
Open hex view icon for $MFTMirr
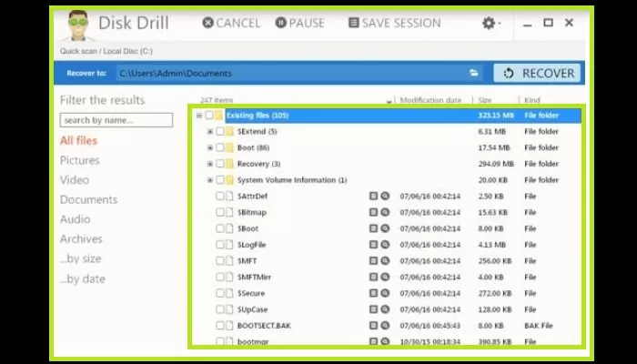click(373, 277)
